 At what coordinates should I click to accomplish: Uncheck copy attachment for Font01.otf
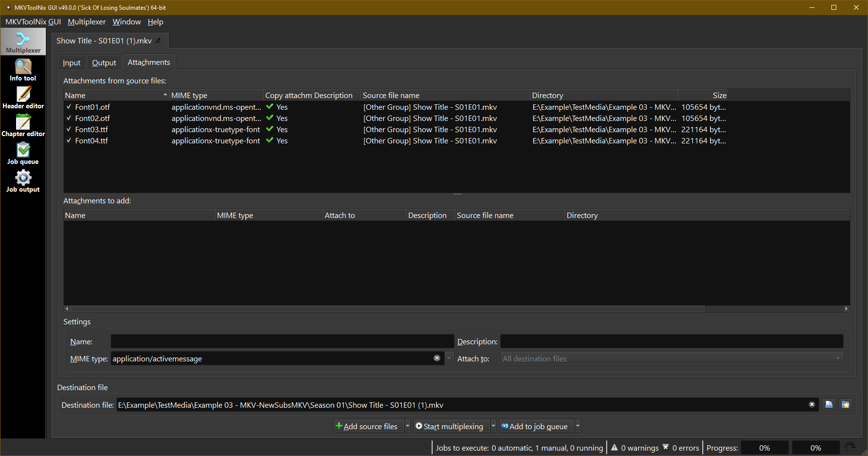pos(69,107)
